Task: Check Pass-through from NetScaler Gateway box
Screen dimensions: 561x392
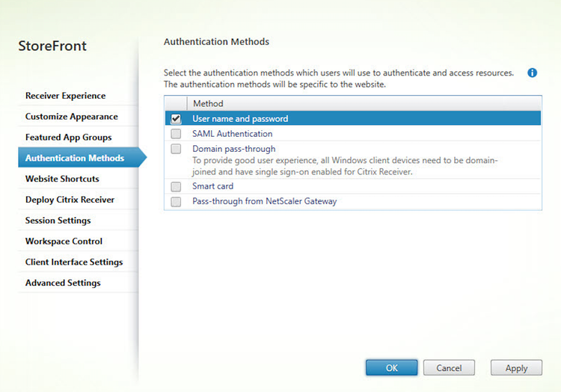Action: [x=176, y=202]
